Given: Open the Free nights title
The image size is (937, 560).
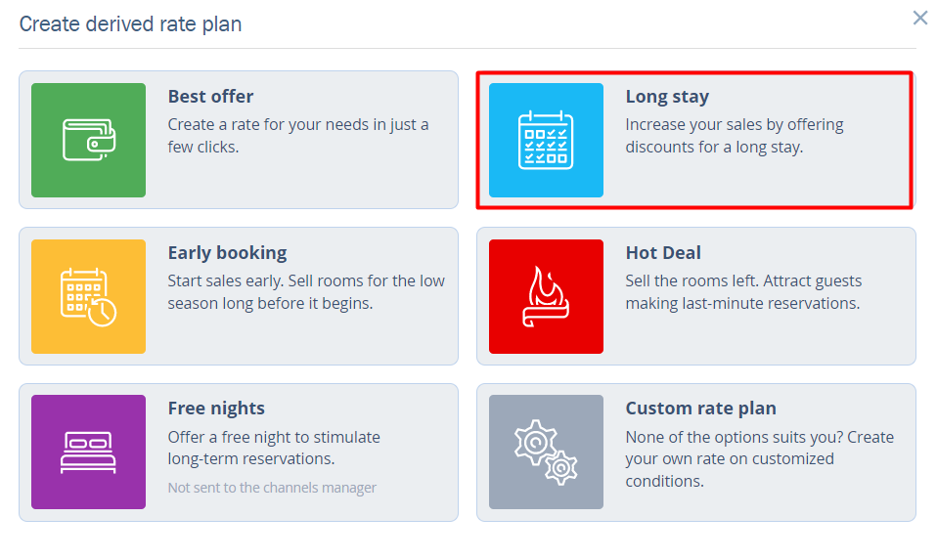Looking at the screenshot, I should (x=216, y=408).
